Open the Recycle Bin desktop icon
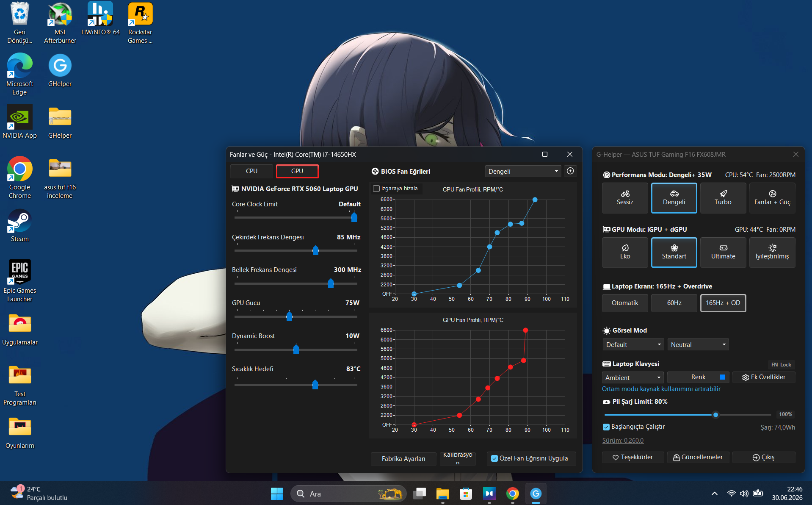The image size is (812, 505). point(20,22)
